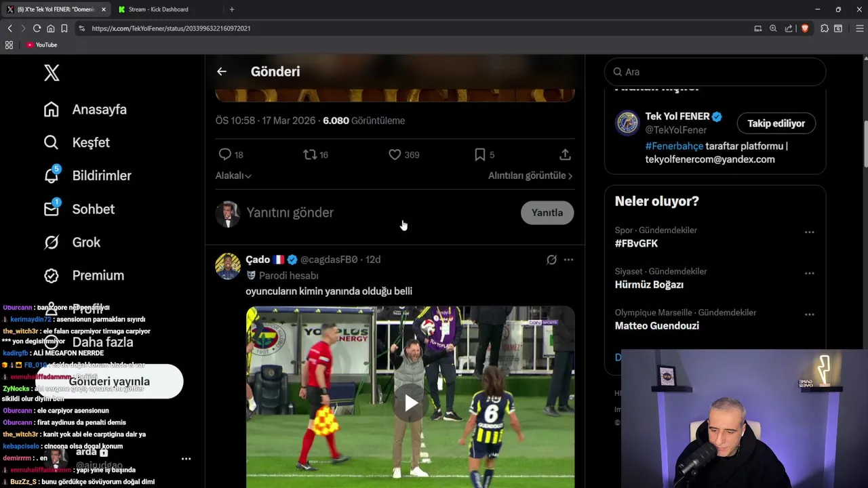Expand the Alakalı sort dropdown

click(x=233, y=176)
